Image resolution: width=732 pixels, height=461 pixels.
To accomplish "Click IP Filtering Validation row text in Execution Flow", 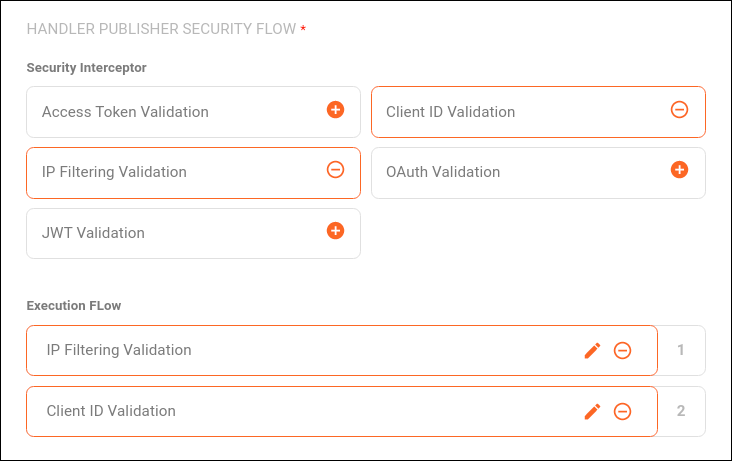I will coord(119,350).
